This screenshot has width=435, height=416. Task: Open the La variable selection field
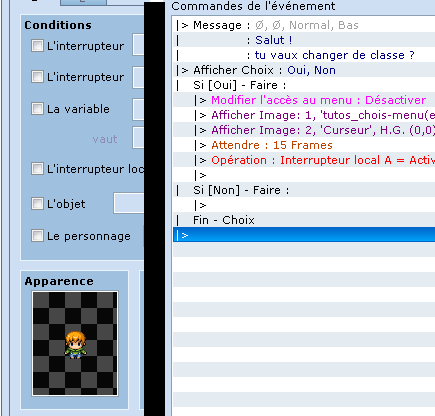pyautogui.click(x=138, y=109)
